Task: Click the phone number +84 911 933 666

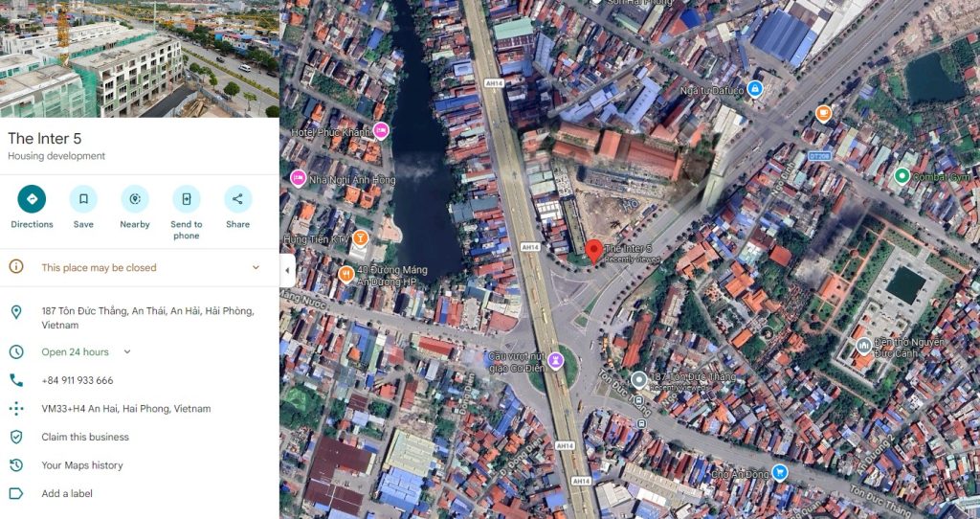Action: click(x=78, y=380)
